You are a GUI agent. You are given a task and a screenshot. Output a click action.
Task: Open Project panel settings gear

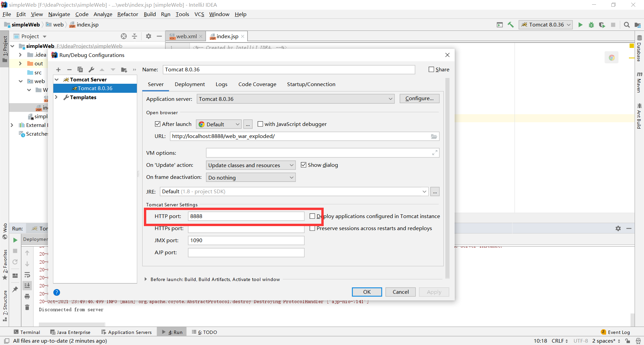pos(149,36)
